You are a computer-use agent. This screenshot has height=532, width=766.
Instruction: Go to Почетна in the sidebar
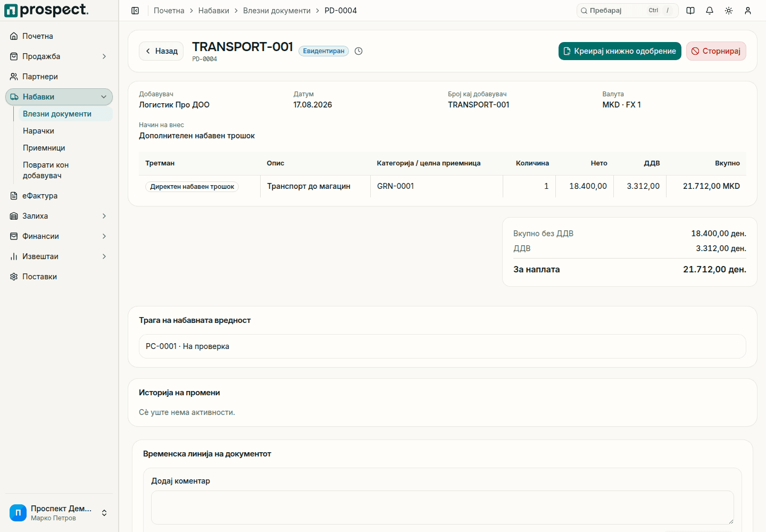click(x=59, y=36)
